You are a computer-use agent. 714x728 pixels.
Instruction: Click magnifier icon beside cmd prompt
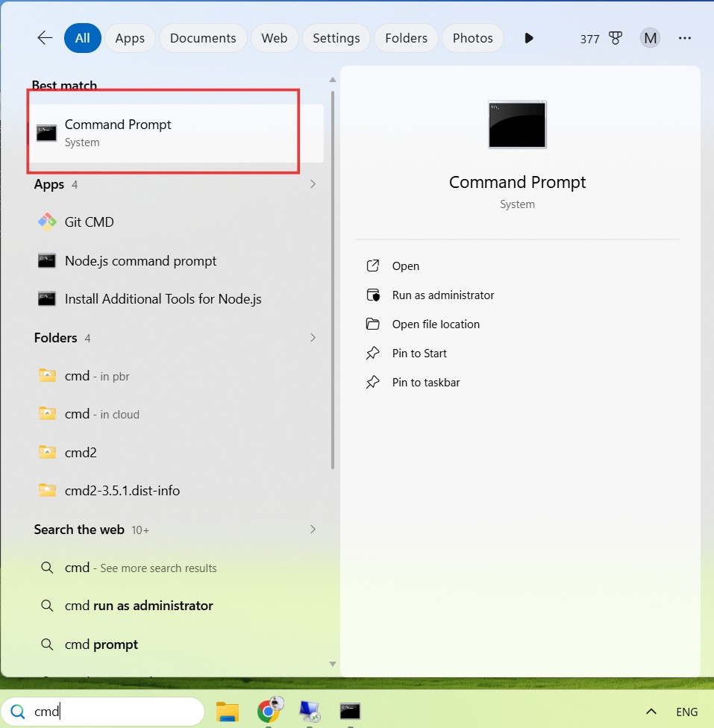47,644
